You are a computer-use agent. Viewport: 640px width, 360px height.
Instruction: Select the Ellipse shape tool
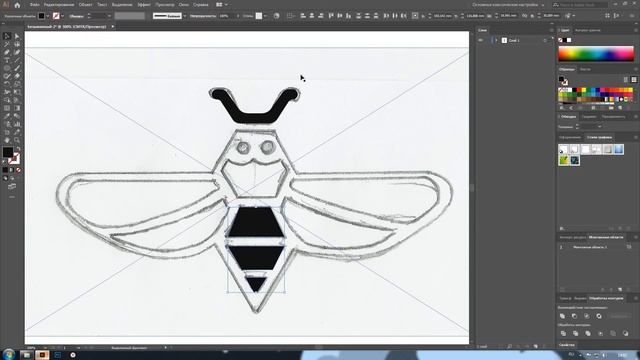(x=7, y=68)
